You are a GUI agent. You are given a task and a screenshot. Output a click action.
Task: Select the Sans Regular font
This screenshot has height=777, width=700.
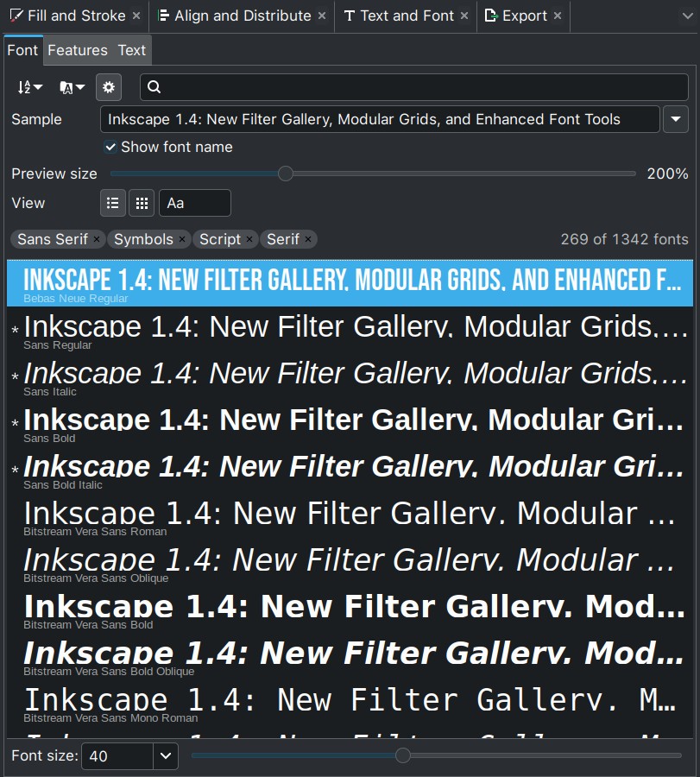pos(350,330)
